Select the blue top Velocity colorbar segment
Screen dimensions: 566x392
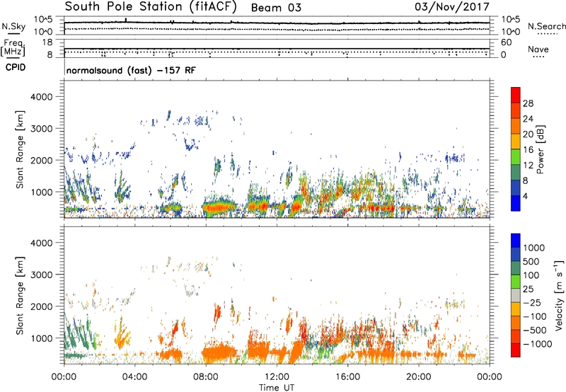[516, 241]
